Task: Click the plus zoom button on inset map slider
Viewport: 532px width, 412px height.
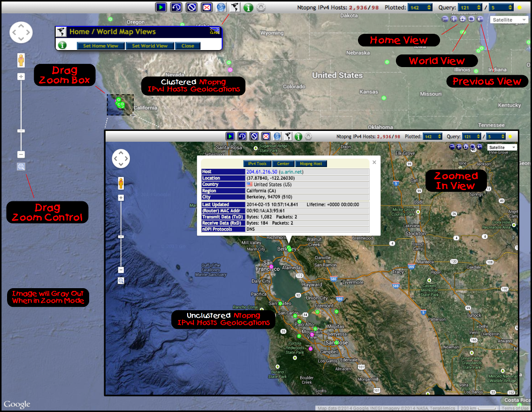Action: (x=121, y=198)
